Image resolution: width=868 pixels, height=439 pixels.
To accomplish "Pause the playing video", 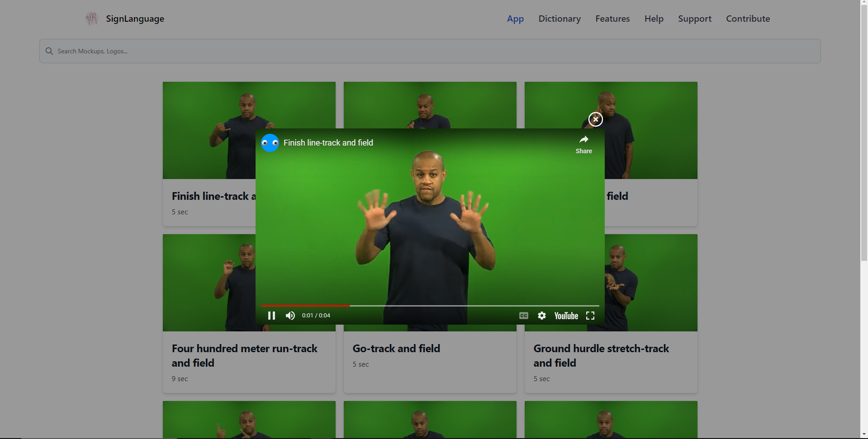I will click(x=271, y=316).
